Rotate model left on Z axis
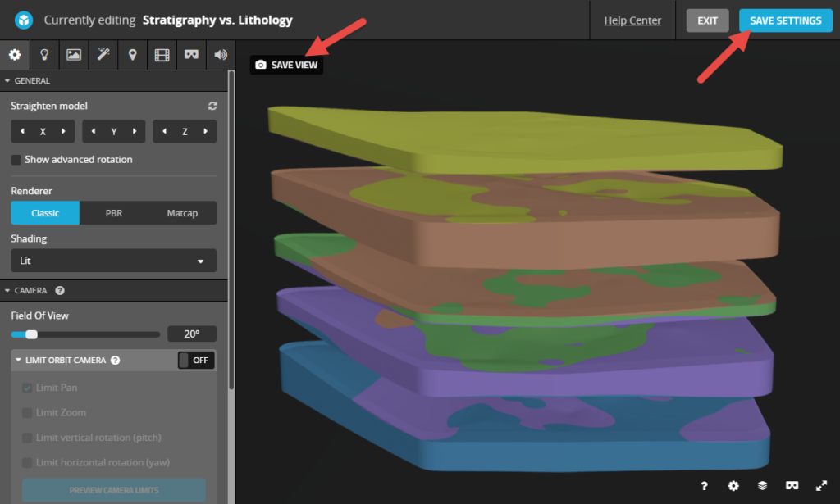Viewport: 840px width, 504px height. [x=164, y=131]
